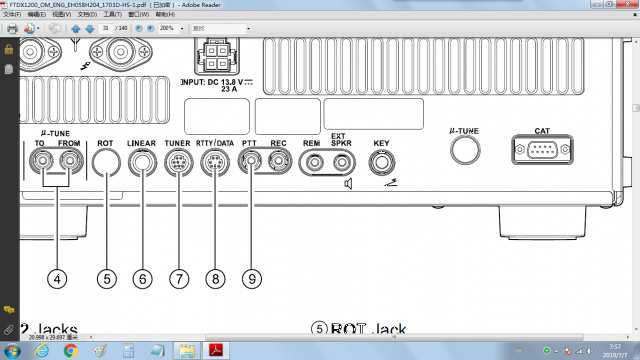Click the page number input field
Viewport: 640px width, 360px height.
[106, 28]
